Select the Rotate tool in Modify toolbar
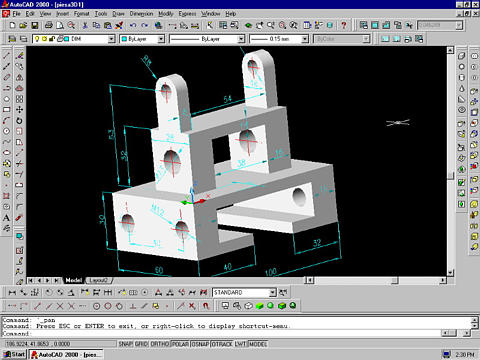The width and height of the screenshot is (480, 360). coord(19,120)
